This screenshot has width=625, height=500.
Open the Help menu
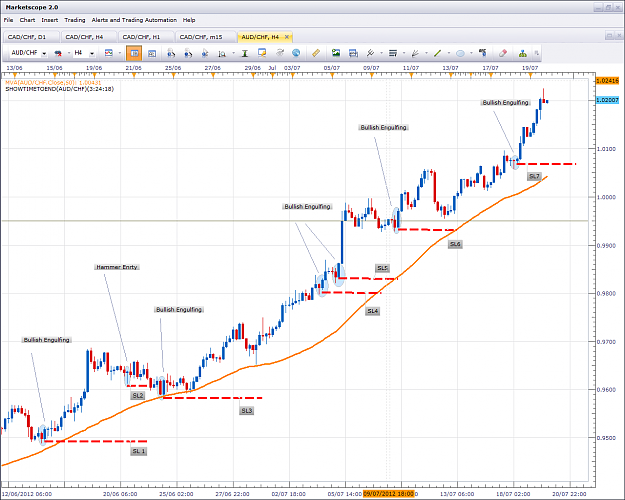click(x=189, y=20)
